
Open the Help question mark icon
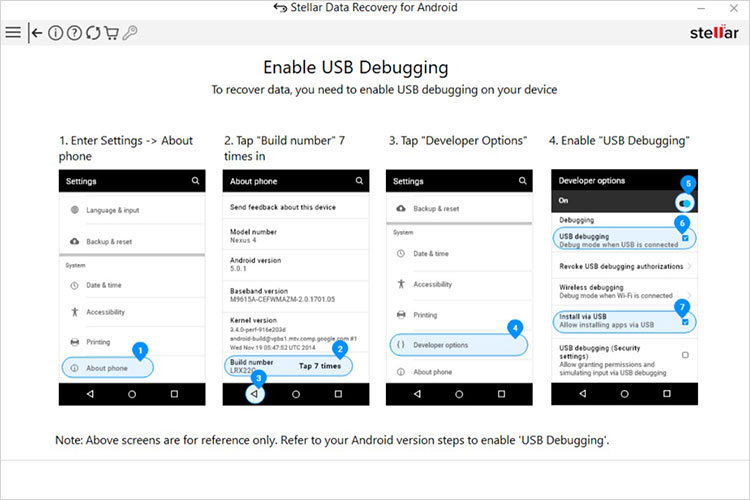pos(74,33)
